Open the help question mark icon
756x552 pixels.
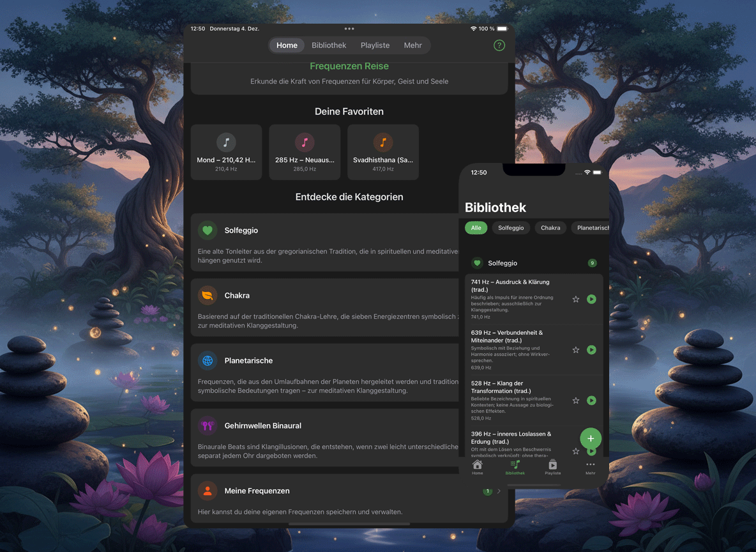pos(499,45)
